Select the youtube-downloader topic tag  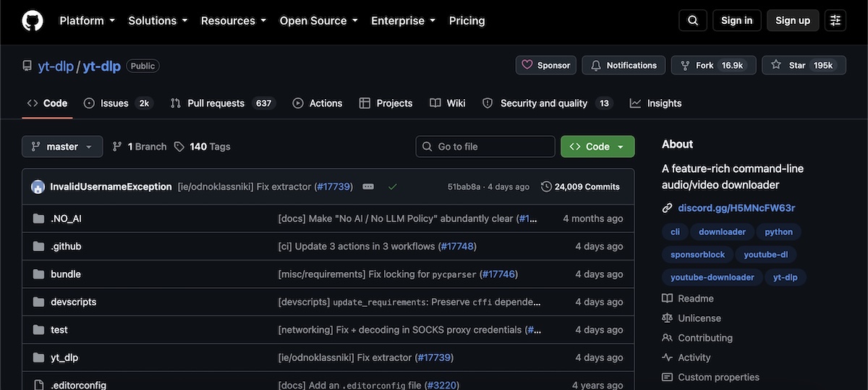pos(712,277)
